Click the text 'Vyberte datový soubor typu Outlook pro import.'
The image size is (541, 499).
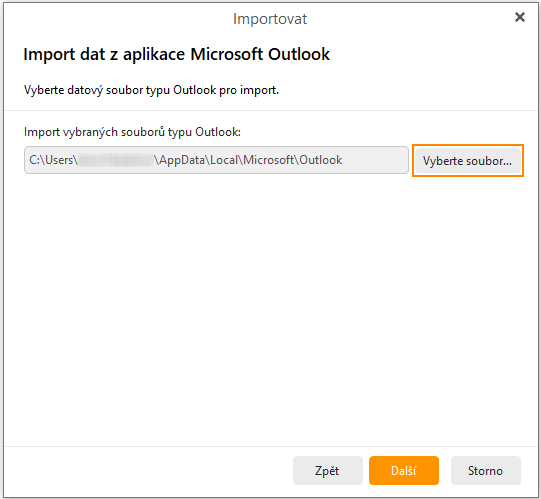pos(151,90)
